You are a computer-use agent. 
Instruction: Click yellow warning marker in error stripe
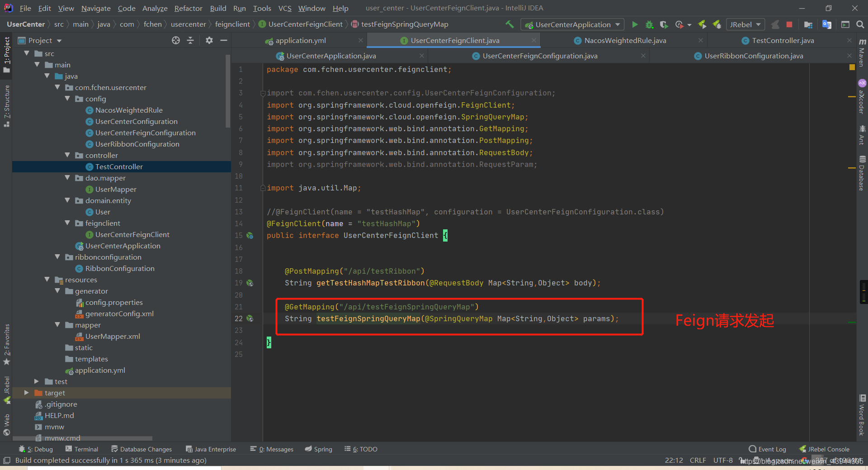(x=852, y=67)
